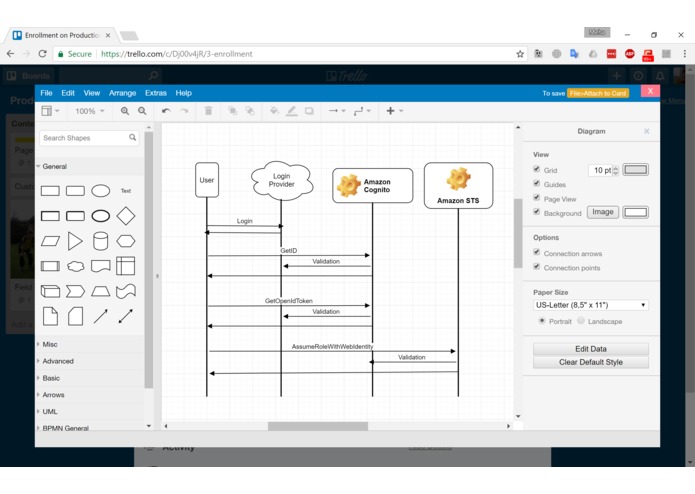Select the parallelogram shape in General palette
The height and width of the screenshot is (494, 695).
tap(50, 241)
